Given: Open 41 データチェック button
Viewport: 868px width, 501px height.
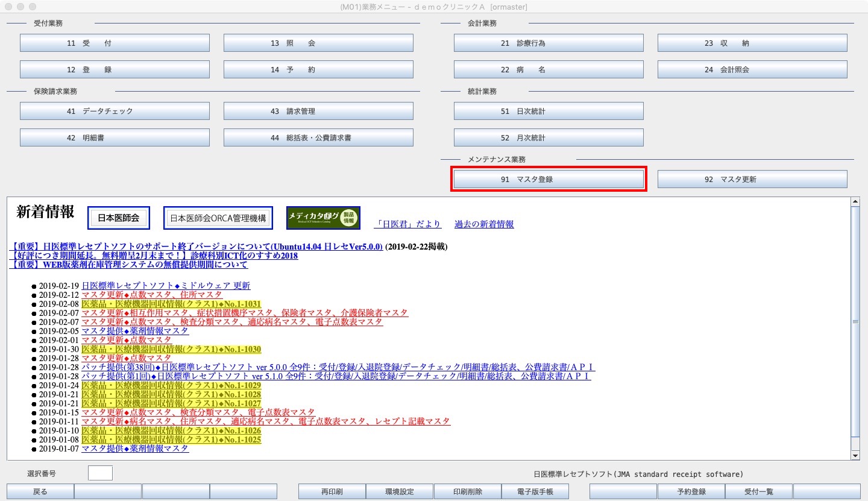Looking at the screenshot, I should pos(115,112).
